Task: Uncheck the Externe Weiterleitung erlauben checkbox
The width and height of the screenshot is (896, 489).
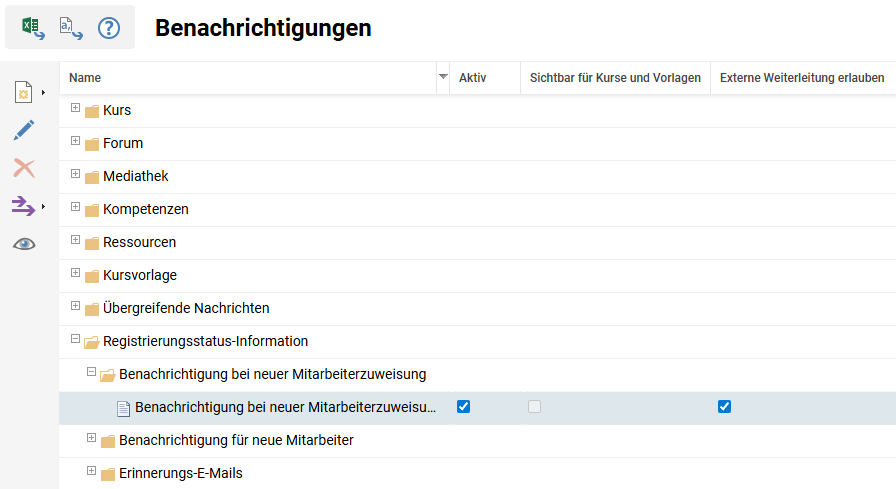Action: [x=725, y=407]
